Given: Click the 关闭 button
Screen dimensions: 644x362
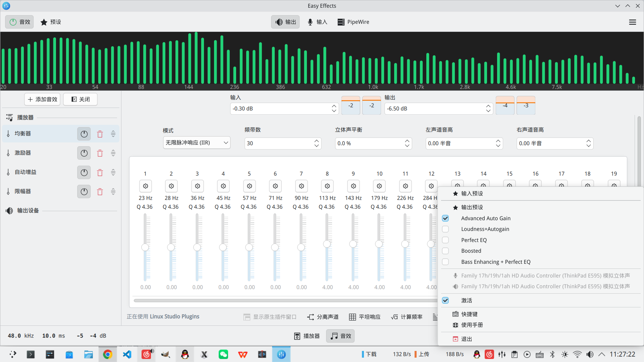Looking at the screenshot, I should point(80,99).
